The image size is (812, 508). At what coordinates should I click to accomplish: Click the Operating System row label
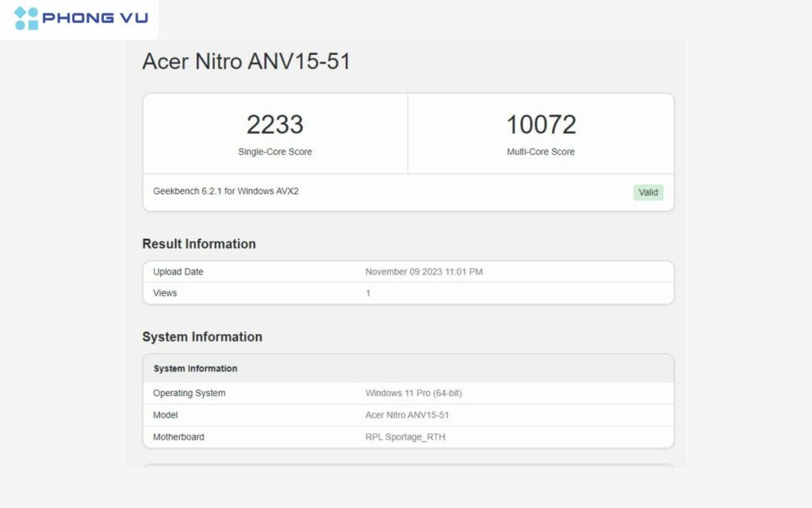tap(189, 393)
